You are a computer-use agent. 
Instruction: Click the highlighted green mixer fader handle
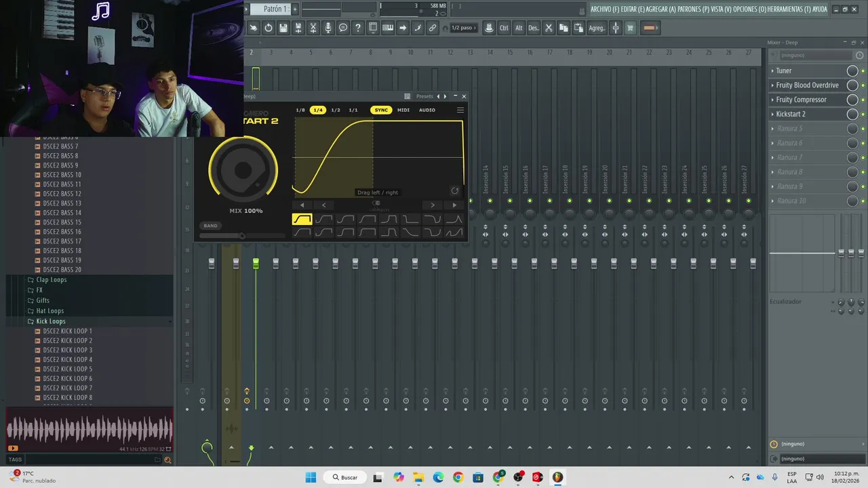[256, 263]
